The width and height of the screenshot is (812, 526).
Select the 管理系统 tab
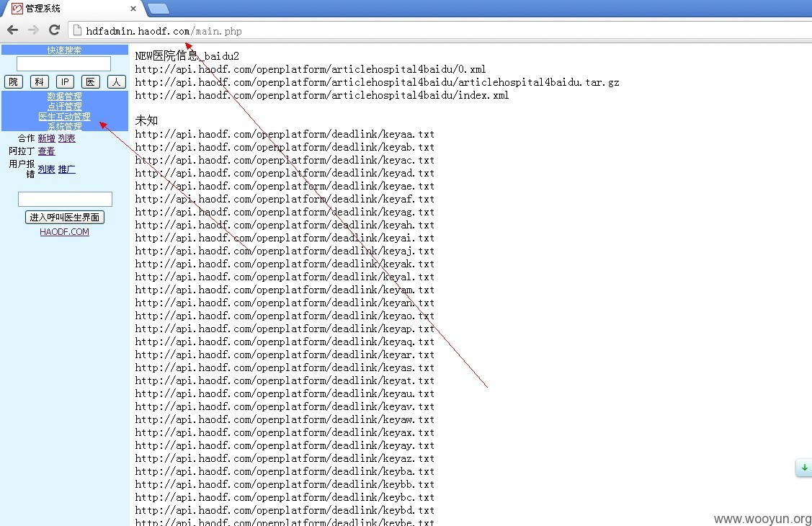[71, 8]
